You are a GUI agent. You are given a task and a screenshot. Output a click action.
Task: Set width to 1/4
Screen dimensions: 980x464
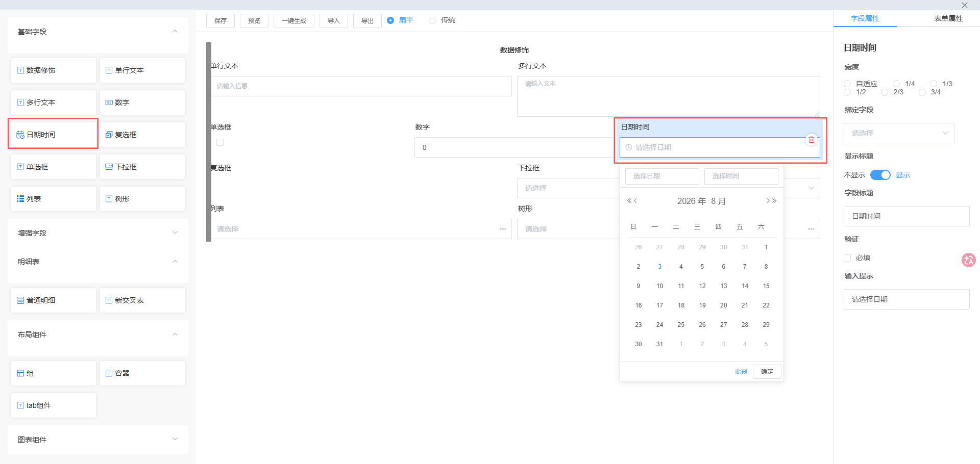tap(896, 84)
